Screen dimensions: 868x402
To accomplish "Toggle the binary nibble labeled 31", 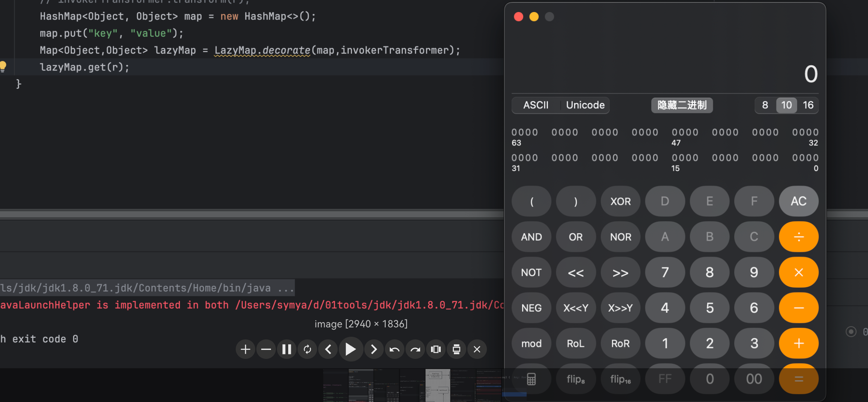I will pyautogui.click(x=525, y=158).
